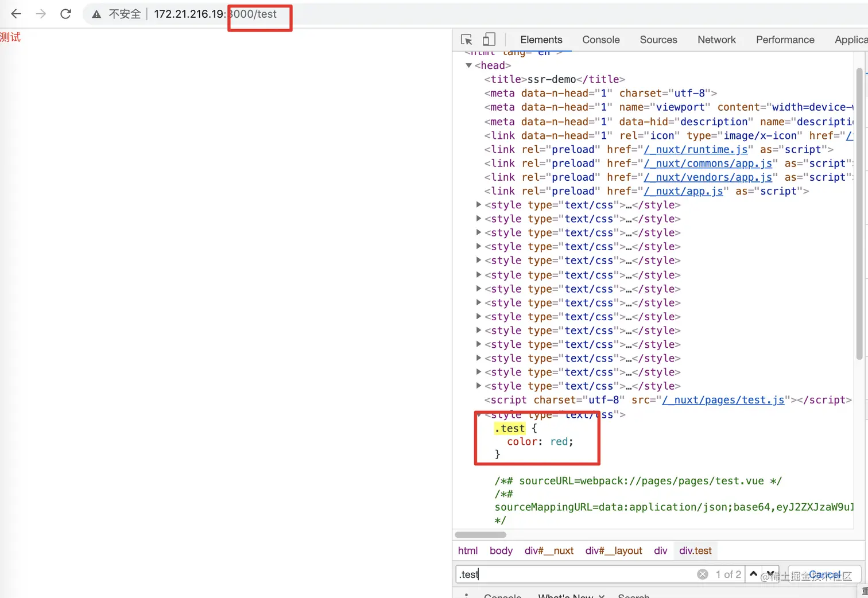Open the Console tab

(x=600, y=40)
